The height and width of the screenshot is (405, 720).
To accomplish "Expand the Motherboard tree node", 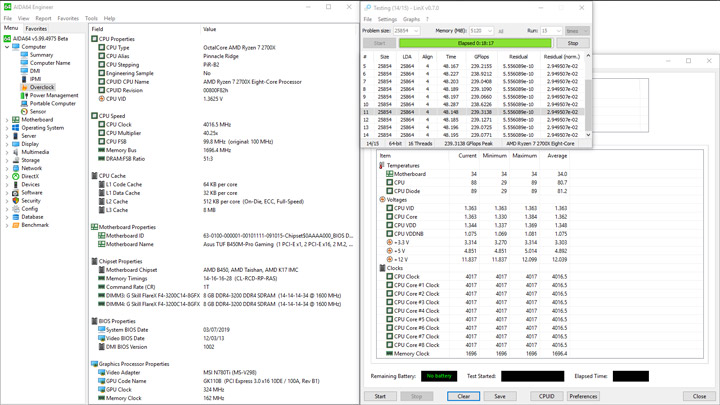I will point(7,120).
